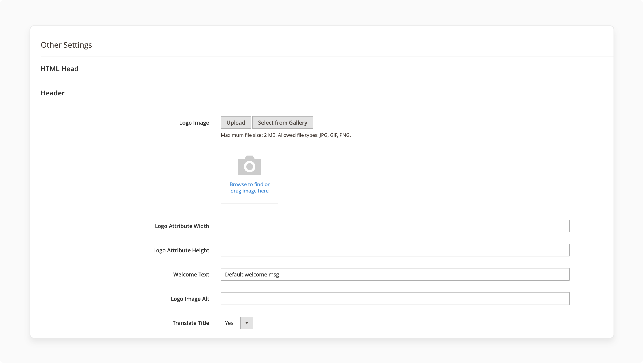
Task: Click the Translate Title label
Action: [191, 323]
